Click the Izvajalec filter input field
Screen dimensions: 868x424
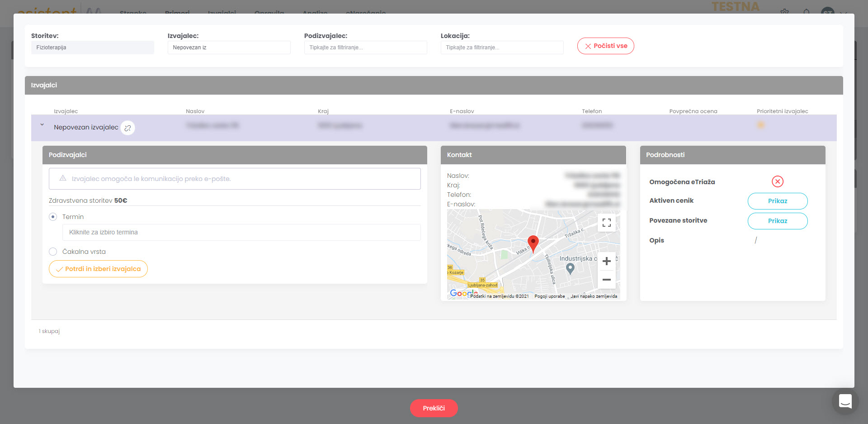(x=229, y=48)
